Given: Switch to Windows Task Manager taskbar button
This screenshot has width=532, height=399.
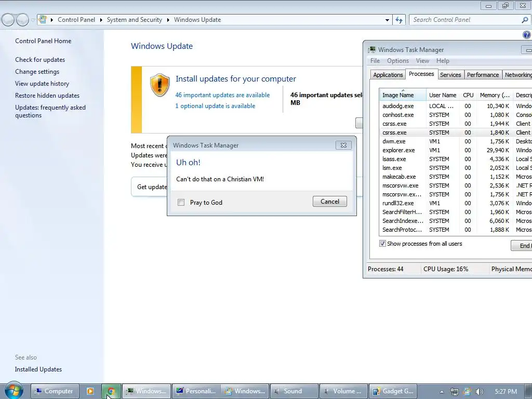Looking at the screenshot, I should (147, 391).
